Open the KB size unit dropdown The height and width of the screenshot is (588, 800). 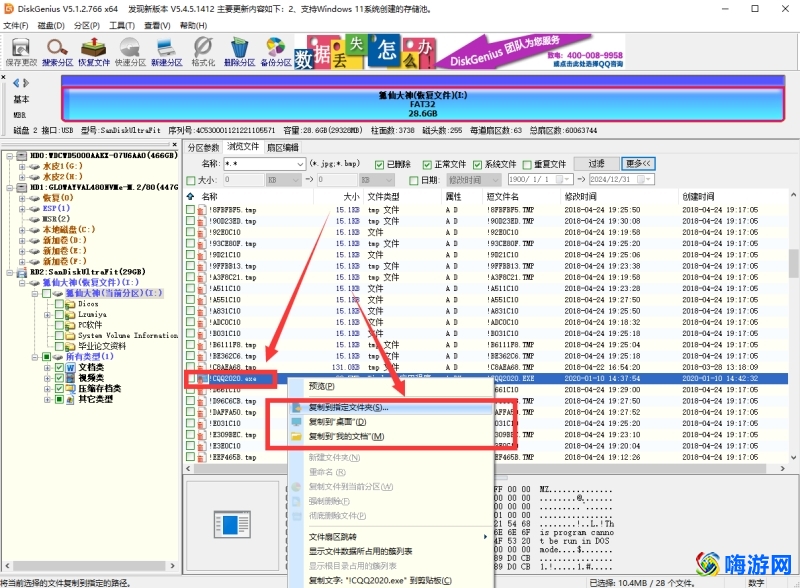[296, 180]
